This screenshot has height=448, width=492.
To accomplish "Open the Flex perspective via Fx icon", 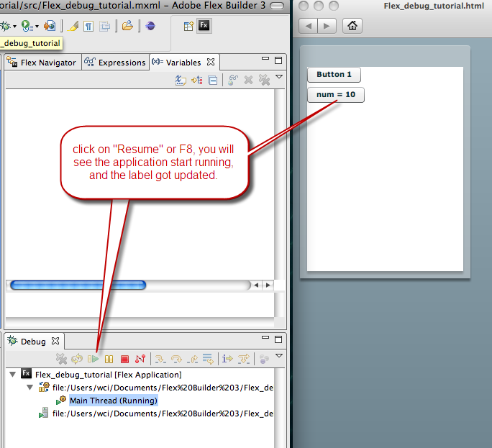I will point(204,26).
